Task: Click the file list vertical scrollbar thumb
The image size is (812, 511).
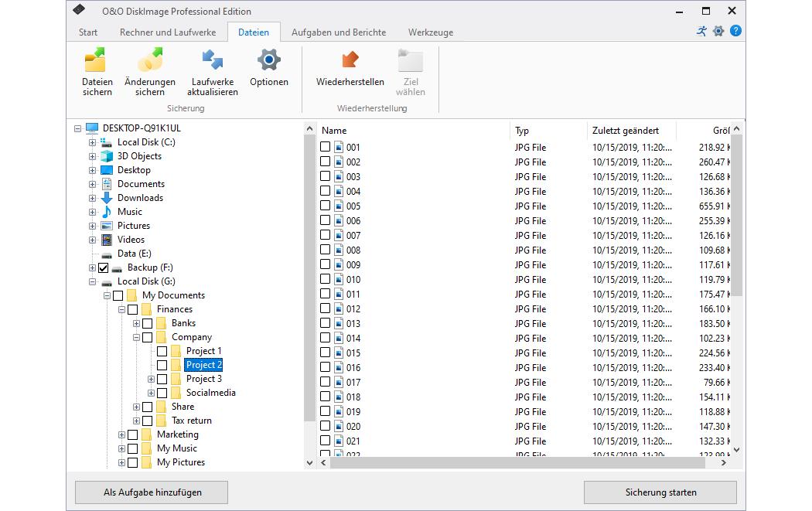Action: point(736,215)
